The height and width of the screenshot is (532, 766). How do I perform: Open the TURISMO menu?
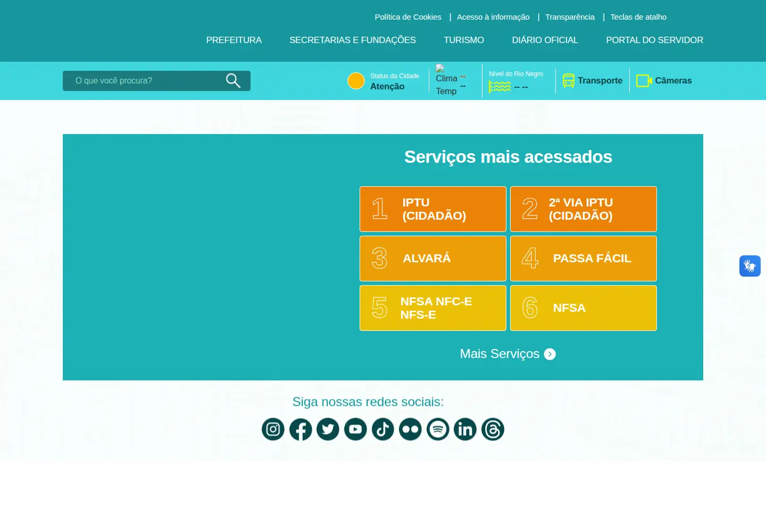pos(464,40)
